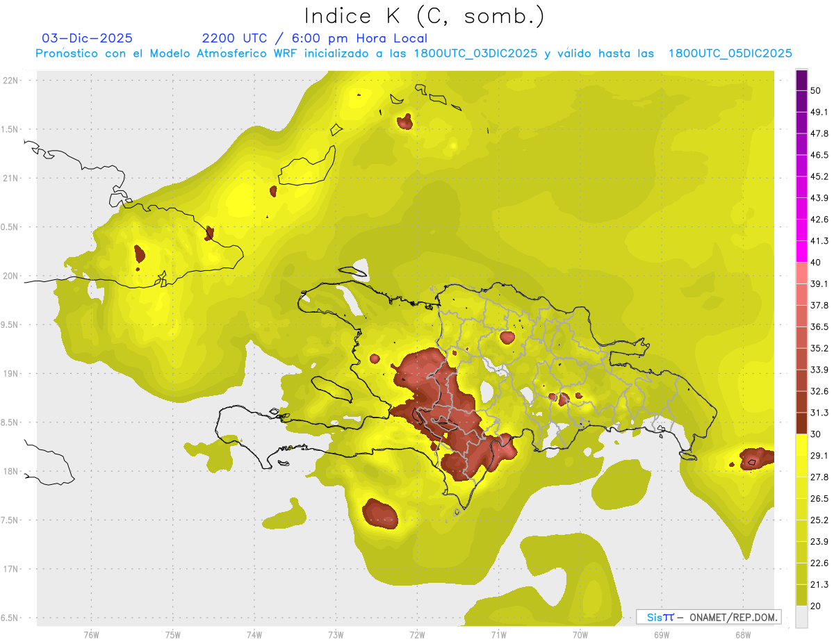This screenshot has width=834, height=644.
Task: Click the longitude label "68W"
Action: (743, 635)
